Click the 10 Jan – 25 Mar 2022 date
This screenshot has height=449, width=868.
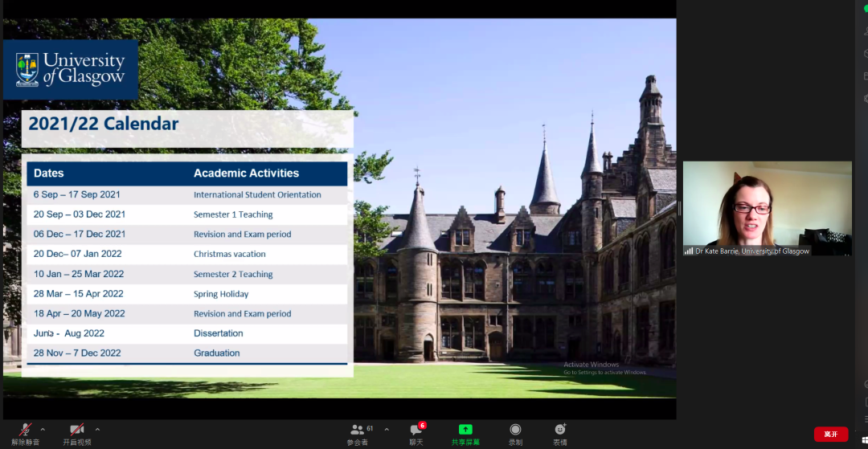79,274
